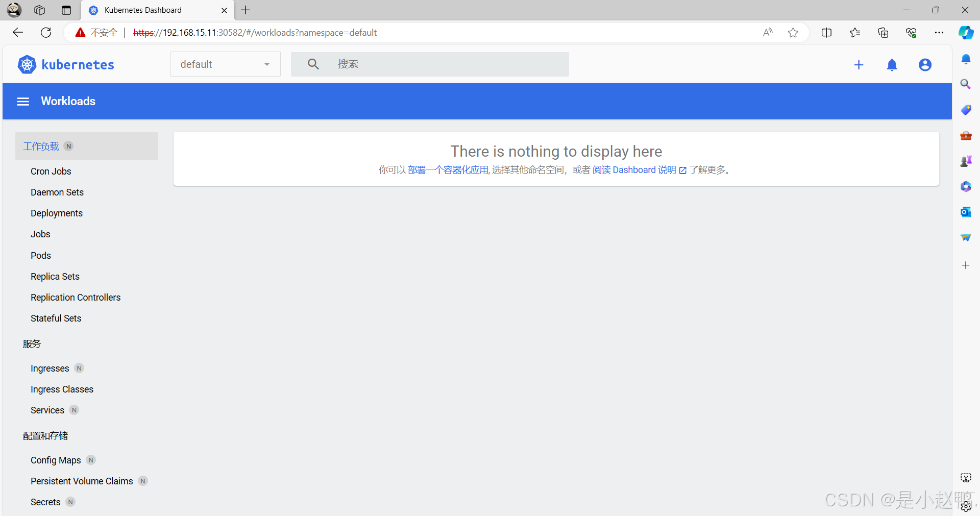Click the plus create resource icon
The width and height of the screenshot is (980, 516).
tap(859, 65)
